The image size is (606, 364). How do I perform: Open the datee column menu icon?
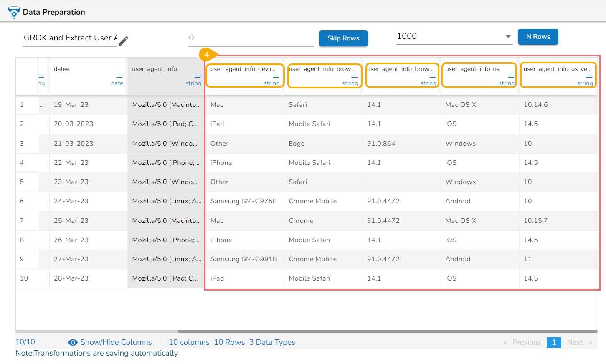119,76
